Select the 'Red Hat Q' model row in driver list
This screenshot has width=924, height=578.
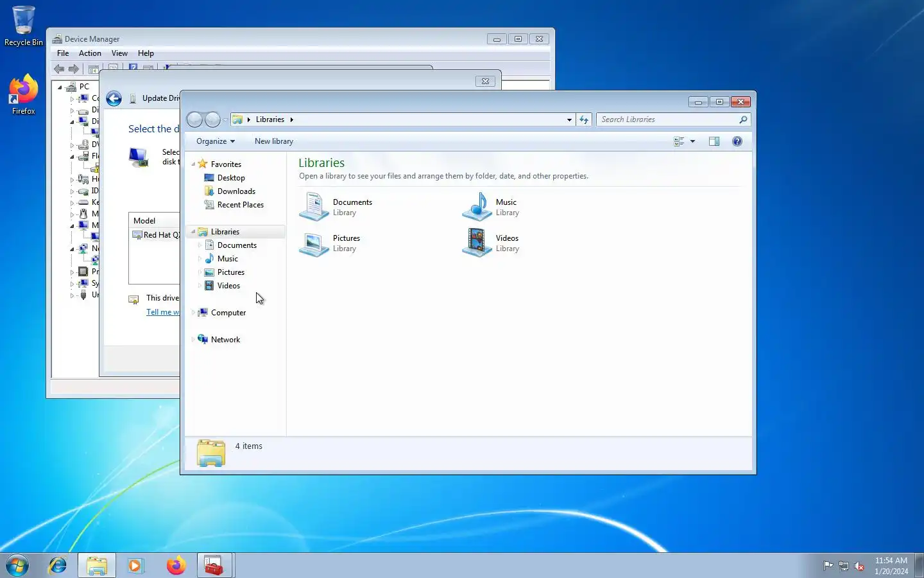pyautogui.click(x=156, y=235)
